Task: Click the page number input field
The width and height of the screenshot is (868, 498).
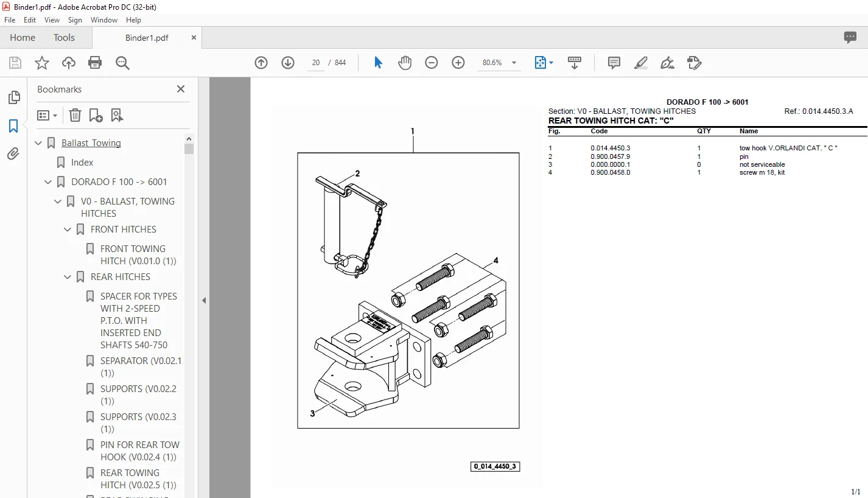Action: 315,63
